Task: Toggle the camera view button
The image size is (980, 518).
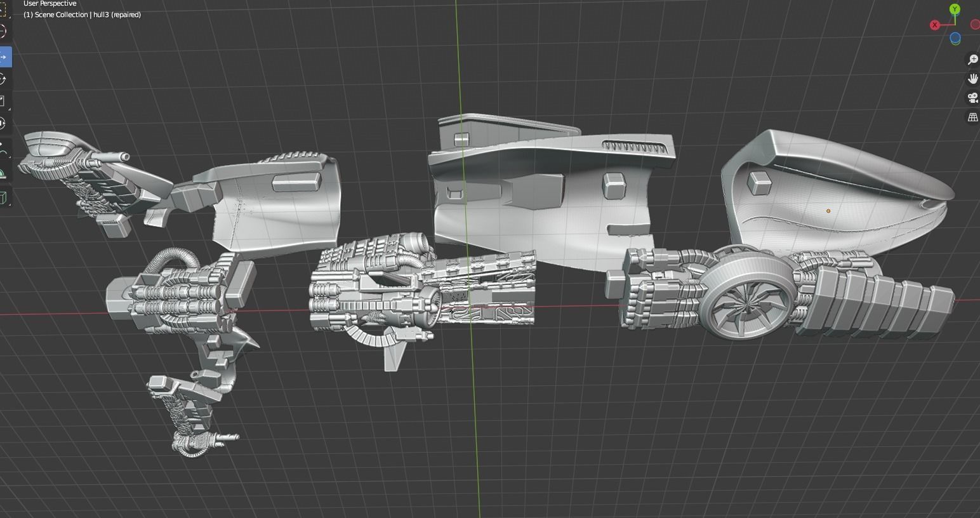Action: [x=972, y=98]
